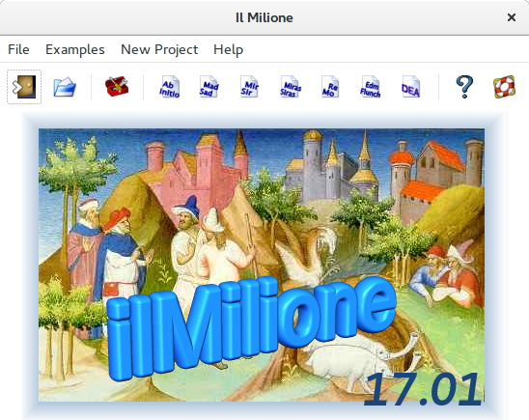Open the Help menu
Viewport: 529px width, 420px height.
pos(228,49)
